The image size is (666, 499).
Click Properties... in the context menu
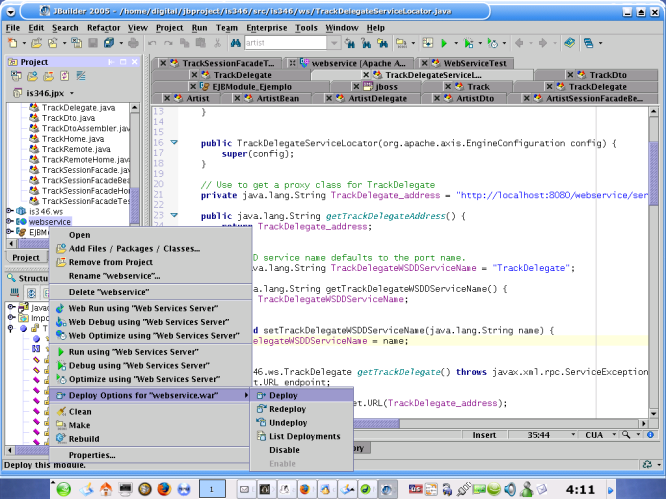(91, 455)
